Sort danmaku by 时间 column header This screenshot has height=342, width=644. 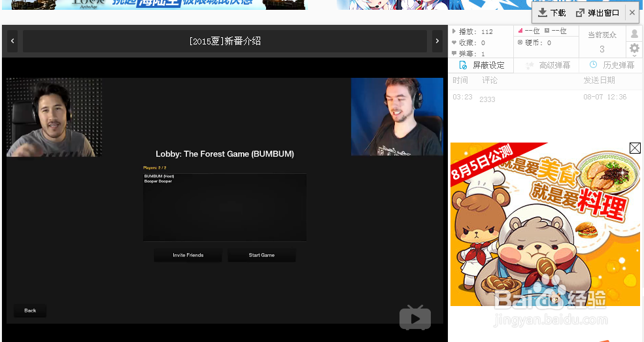[460, 80]
